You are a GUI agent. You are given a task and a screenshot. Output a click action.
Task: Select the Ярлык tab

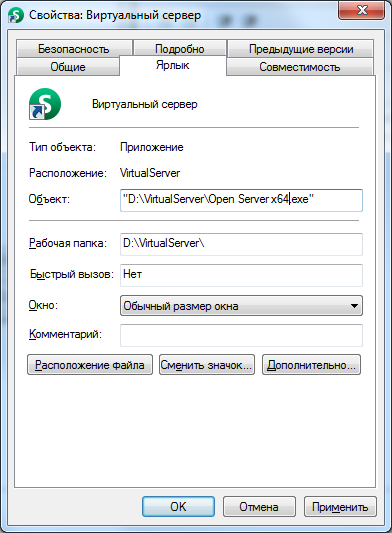click(x=173, y=65)
